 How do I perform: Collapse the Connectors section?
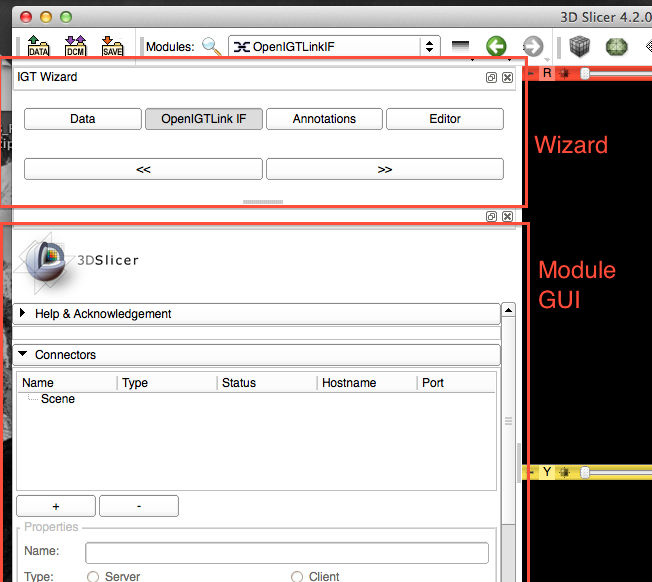coord(24,355)
